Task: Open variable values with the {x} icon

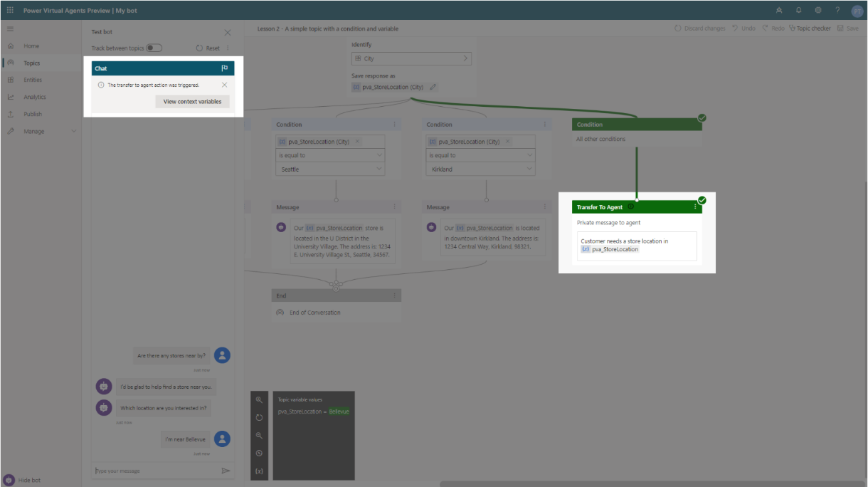Action: click(260, 471)
